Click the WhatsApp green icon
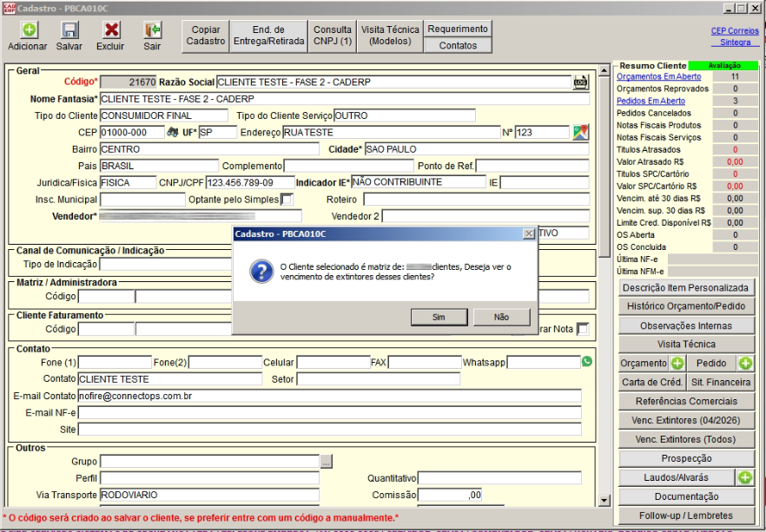This screenshot has height=532, width=766. [x=587, y=362]
